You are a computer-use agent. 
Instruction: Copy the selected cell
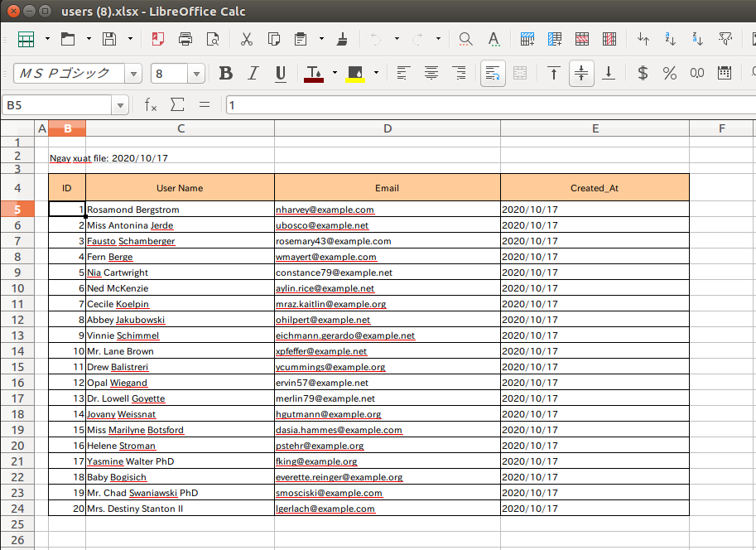point(274,39)
